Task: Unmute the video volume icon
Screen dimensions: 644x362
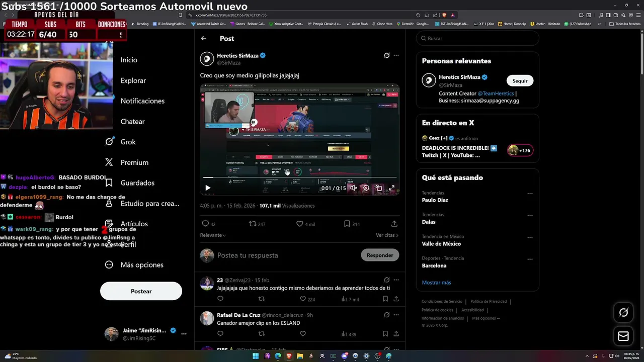Action: click(353, 188)
